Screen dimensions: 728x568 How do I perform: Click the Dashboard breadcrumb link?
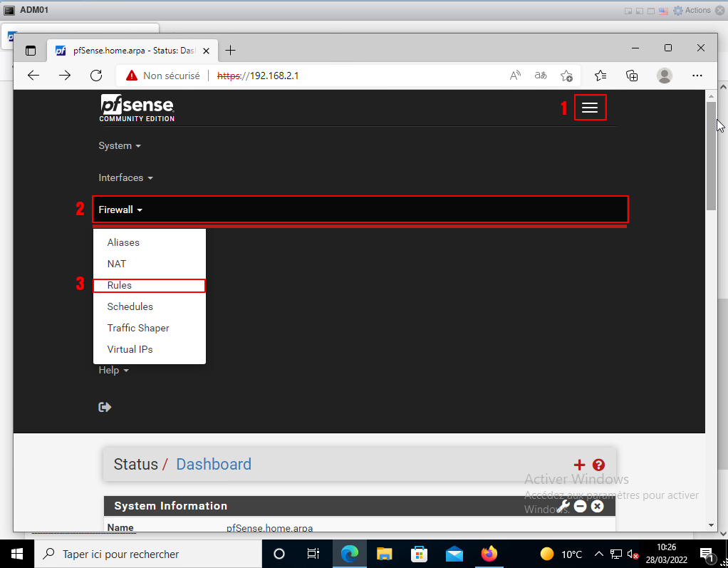[x=213, y=465]
